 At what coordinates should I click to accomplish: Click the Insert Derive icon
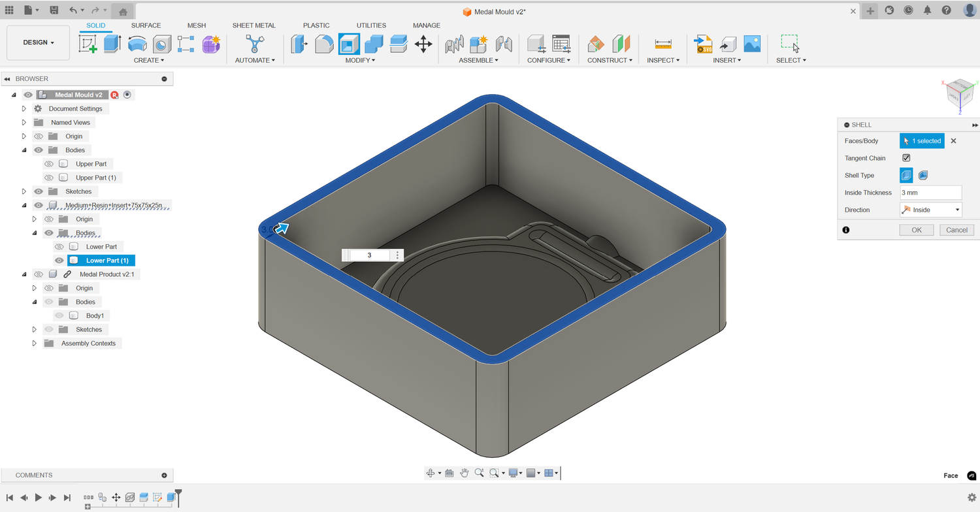[727, 44]
